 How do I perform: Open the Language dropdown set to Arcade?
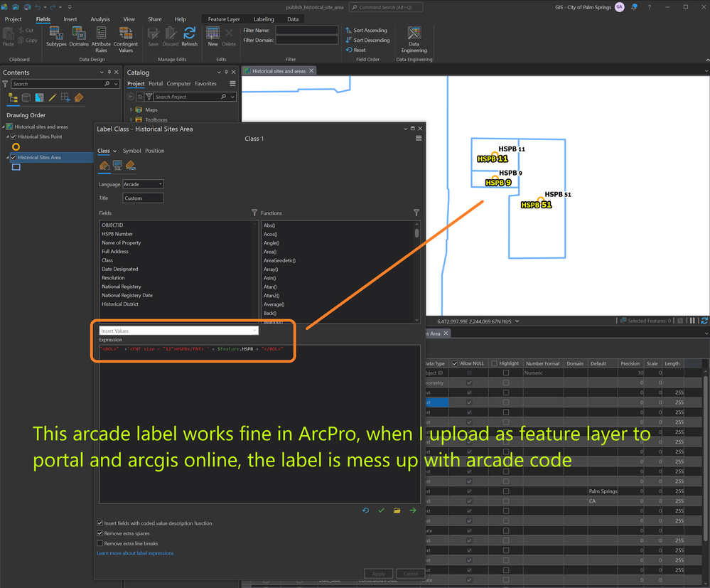143,184
